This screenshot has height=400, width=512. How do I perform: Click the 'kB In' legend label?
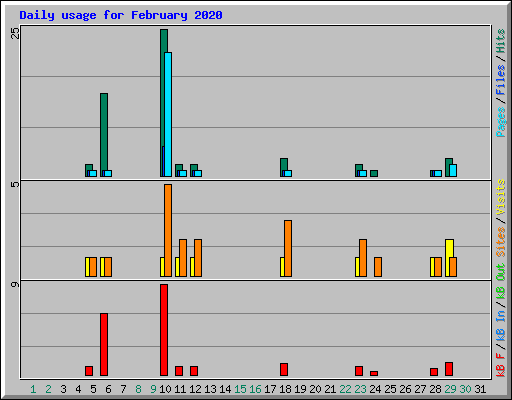point(501,325)
